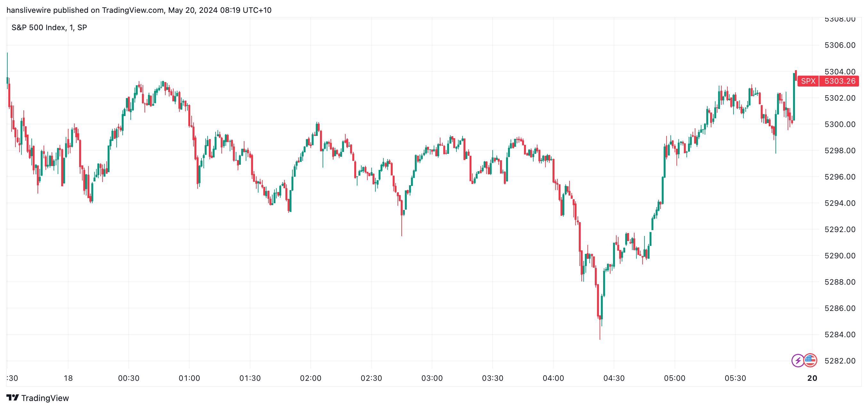The height and width of the screenshot is (409, 868).
Task: Click the hanslivewire author name
Action: coord(28,10)
